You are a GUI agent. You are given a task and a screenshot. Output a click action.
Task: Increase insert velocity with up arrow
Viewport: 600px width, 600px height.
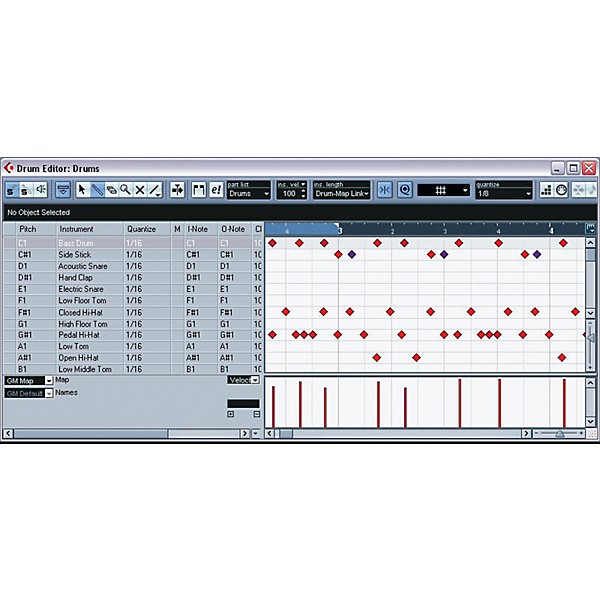pyautogui.click(x=303, y=191)
